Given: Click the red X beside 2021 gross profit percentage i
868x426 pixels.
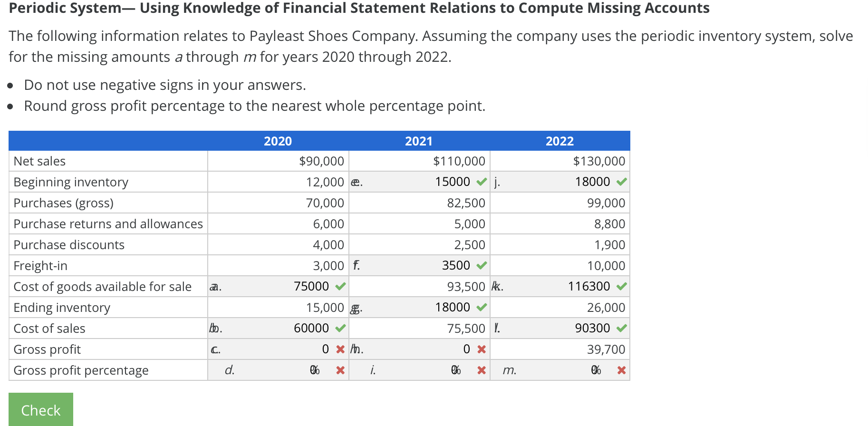Looking at the screenshot, I should (x=481, y=370).
